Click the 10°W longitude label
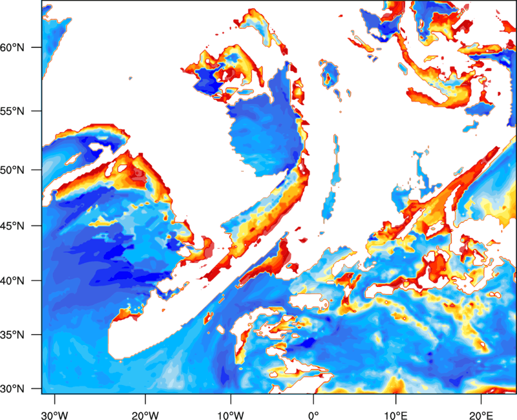517x420 pixels. [x=231, y=415]
